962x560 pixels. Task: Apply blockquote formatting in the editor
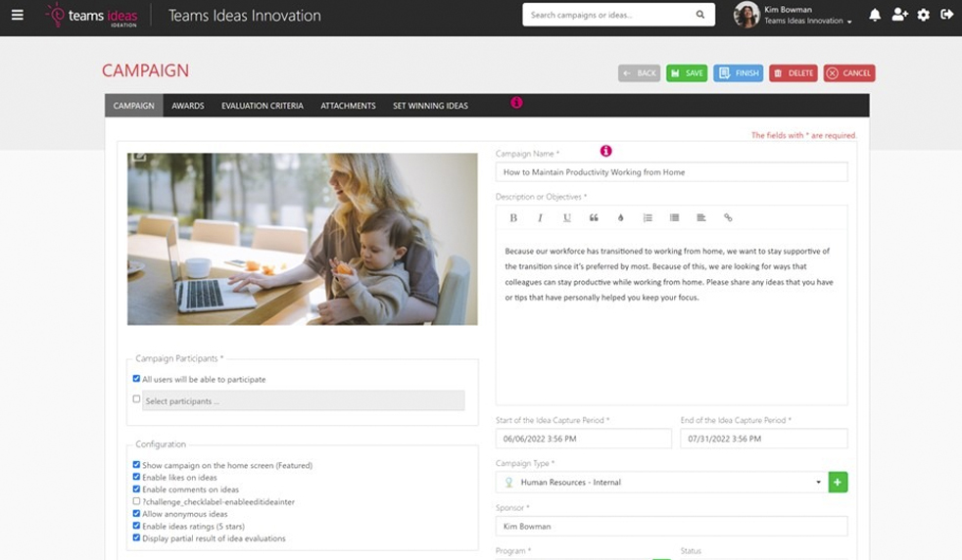[594, 217]
